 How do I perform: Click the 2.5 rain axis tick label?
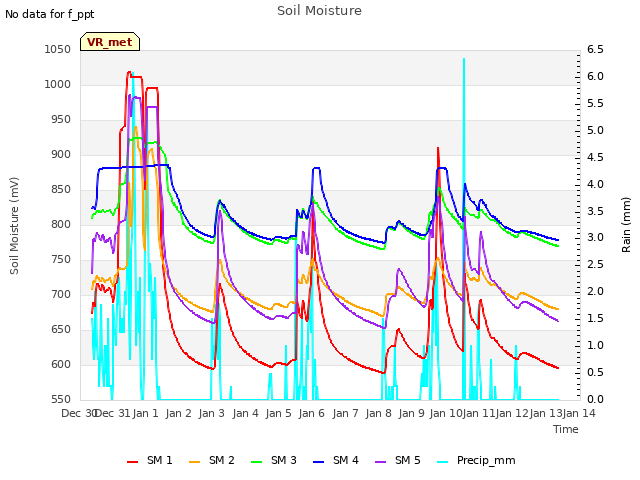(595, 264)
